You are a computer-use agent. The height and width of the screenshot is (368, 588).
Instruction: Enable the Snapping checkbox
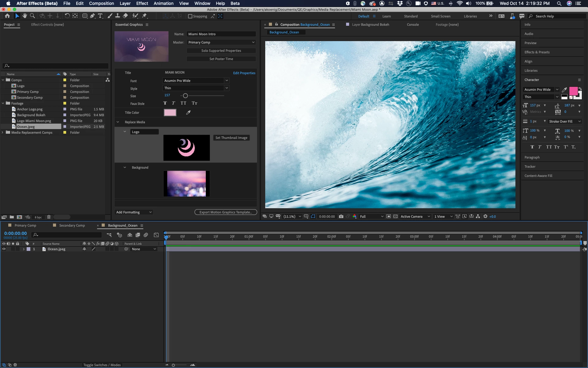coord(190,16)
